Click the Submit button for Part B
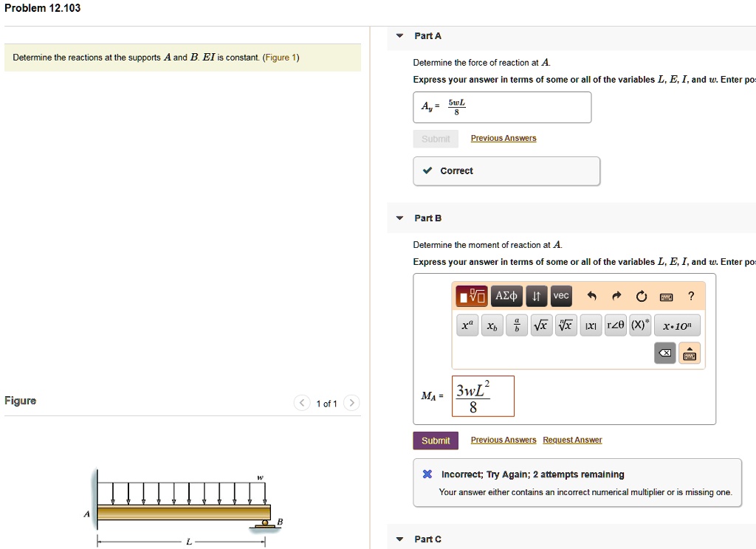Viewport: 756px width, 549px height. (435, 441)
